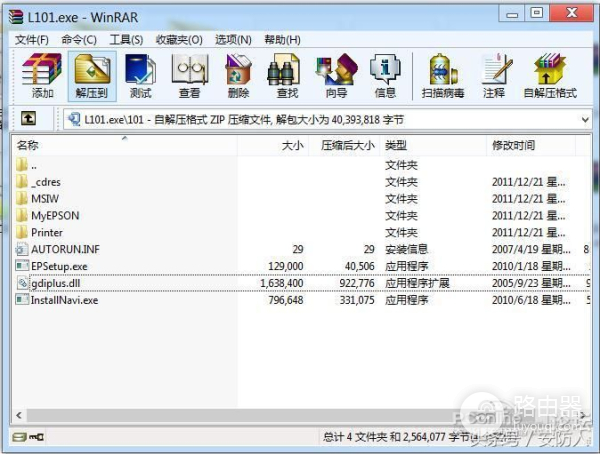Select the InstallNavi.exe file name
The width and height of the screenshot is (600, 454).
(x=64, y=300)
